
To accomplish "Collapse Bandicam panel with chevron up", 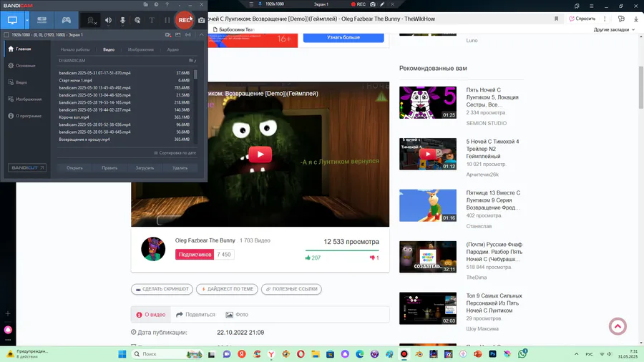I will pos(201,35).
